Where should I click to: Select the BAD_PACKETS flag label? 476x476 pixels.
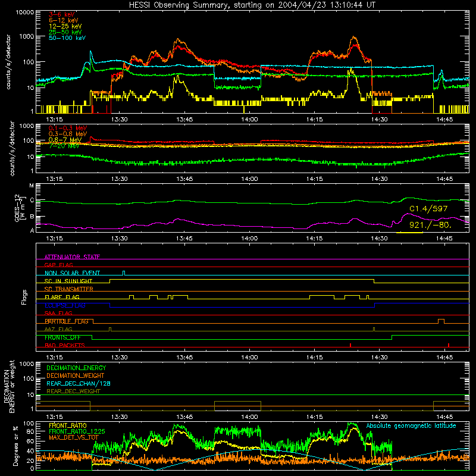(x=65, y=345)
